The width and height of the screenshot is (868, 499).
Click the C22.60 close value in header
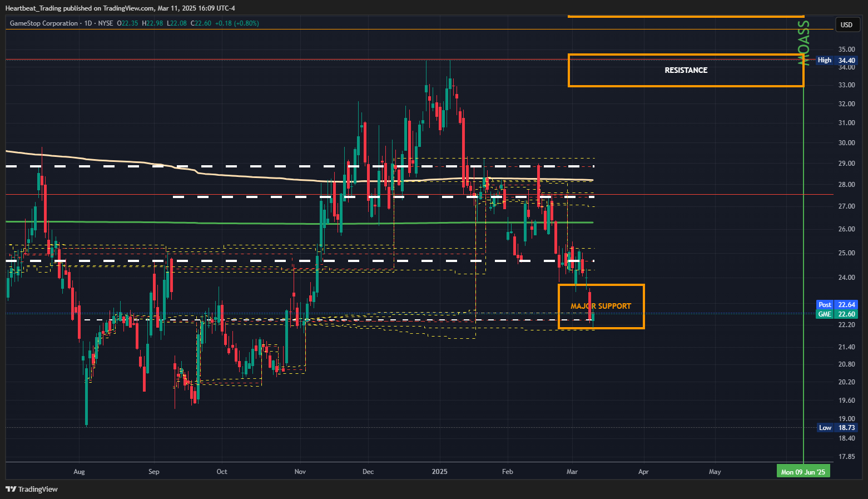pos(201,23)
